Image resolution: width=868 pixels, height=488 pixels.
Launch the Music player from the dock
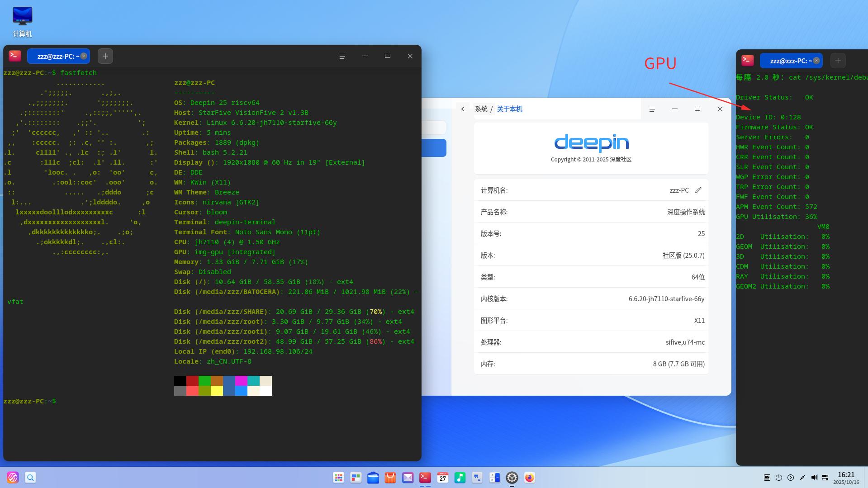pyautogui.click(x=460, y=478)
